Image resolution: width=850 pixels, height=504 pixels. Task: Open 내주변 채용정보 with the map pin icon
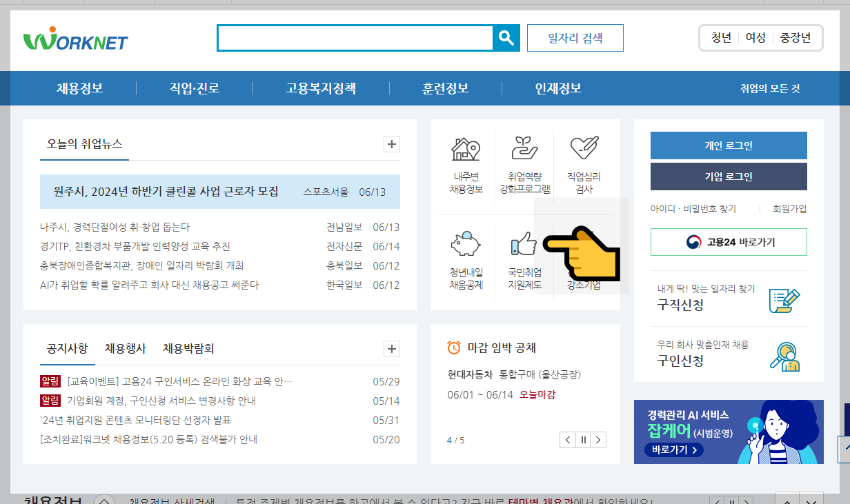point(466,148)
